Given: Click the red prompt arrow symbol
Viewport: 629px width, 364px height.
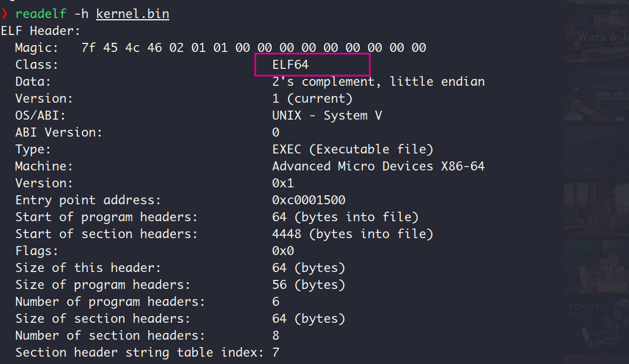Looking at the screenshot, I should pyautogui.click(x=5, y=14).
